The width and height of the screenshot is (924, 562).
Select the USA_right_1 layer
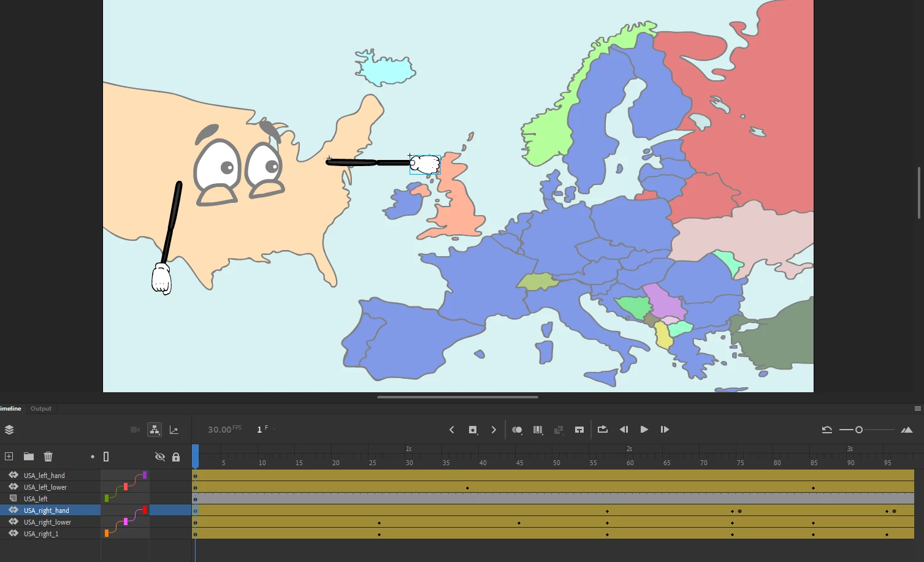click(41, 534)
